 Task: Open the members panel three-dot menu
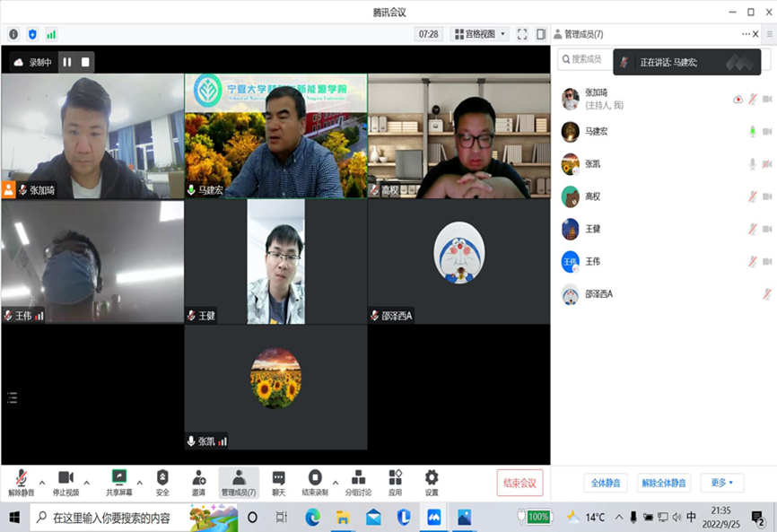pyautogui.click(x=745, y=34)
